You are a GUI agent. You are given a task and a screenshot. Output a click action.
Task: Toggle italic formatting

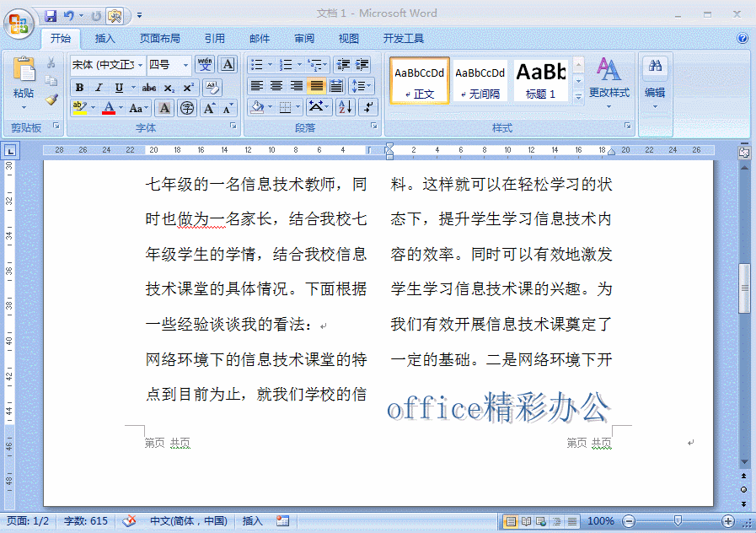pyautogui.click(x=99, y=88)
